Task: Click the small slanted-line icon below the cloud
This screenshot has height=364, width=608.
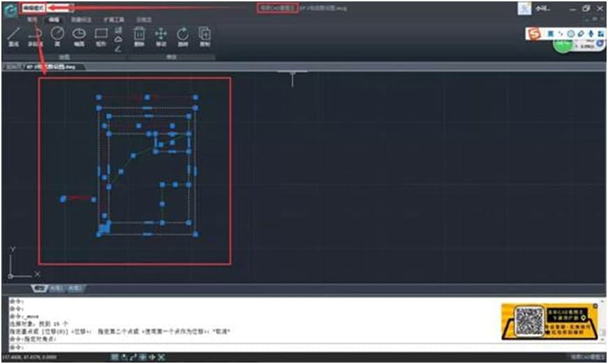Action: pyautogui.click(x=118, y=48)
